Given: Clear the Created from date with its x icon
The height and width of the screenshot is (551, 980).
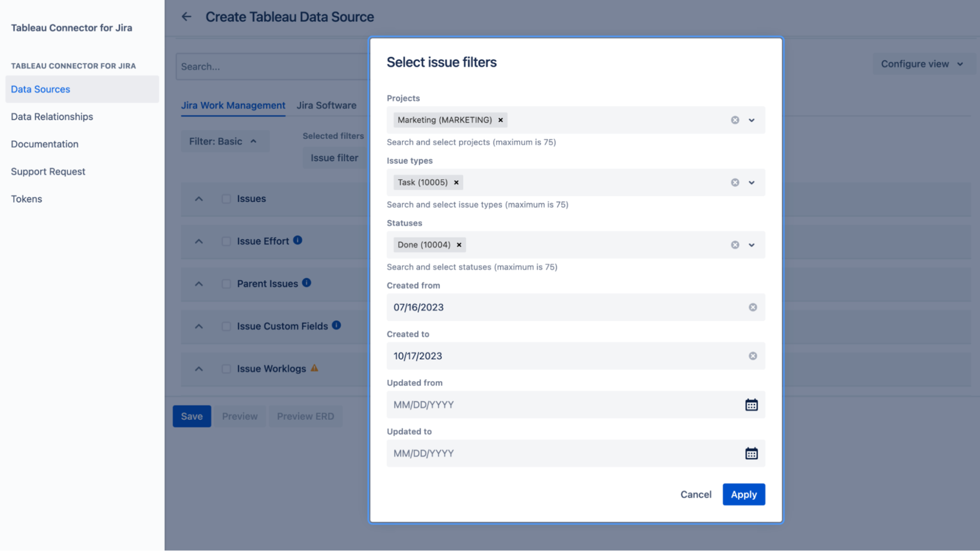Looking at the screenshot, I should click(x=752, y=307).
